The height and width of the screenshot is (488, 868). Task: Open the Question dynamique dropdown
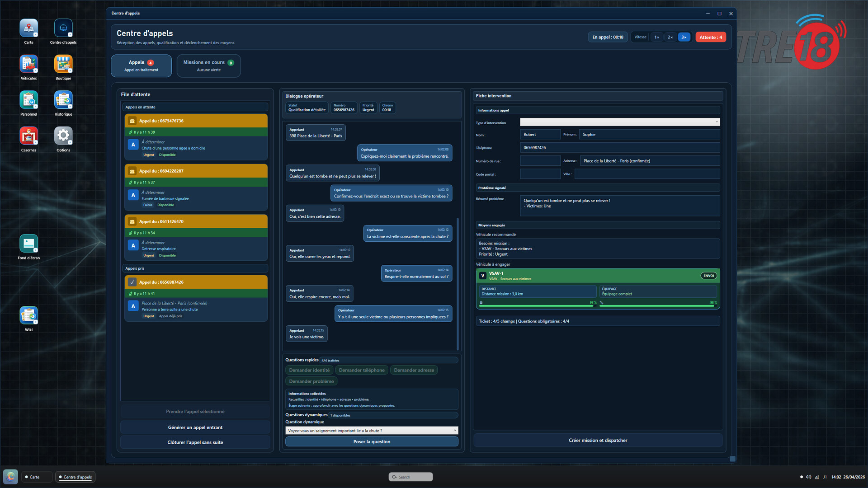[372, 431]
